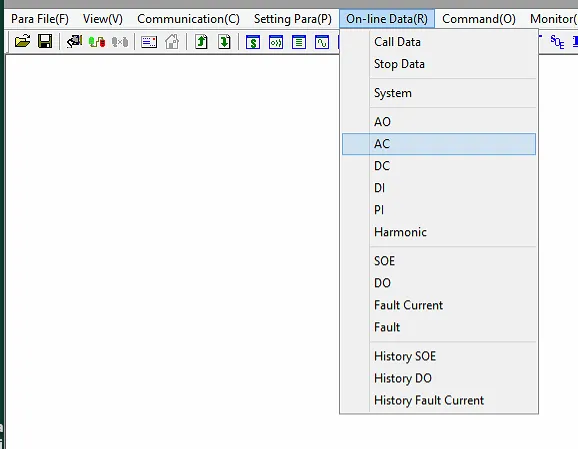578x449 pixels.
Task: Select Call Data from the menu
Action: (439, 42)
